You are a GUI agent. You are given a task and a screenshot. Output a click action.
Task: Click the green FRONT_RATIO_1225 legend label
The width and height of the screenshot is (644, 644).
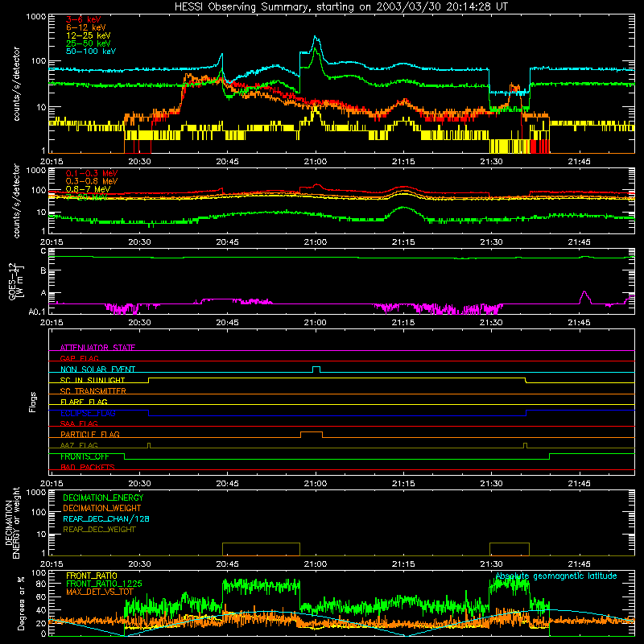104,584
